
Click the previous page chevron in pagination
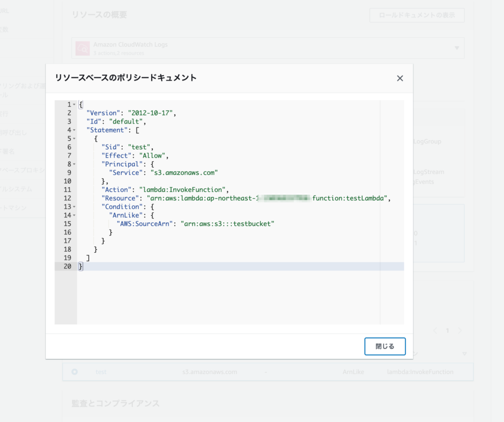435,331
